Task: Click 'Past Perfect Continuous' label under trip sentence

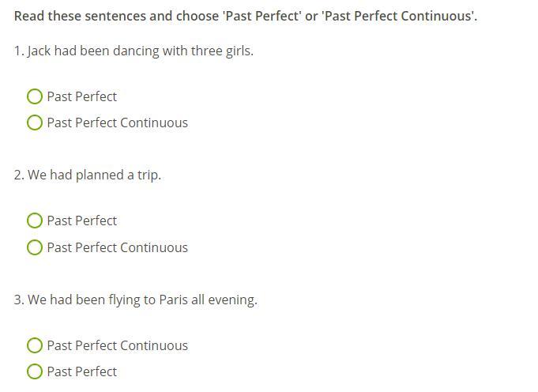Action: (117, 247)
